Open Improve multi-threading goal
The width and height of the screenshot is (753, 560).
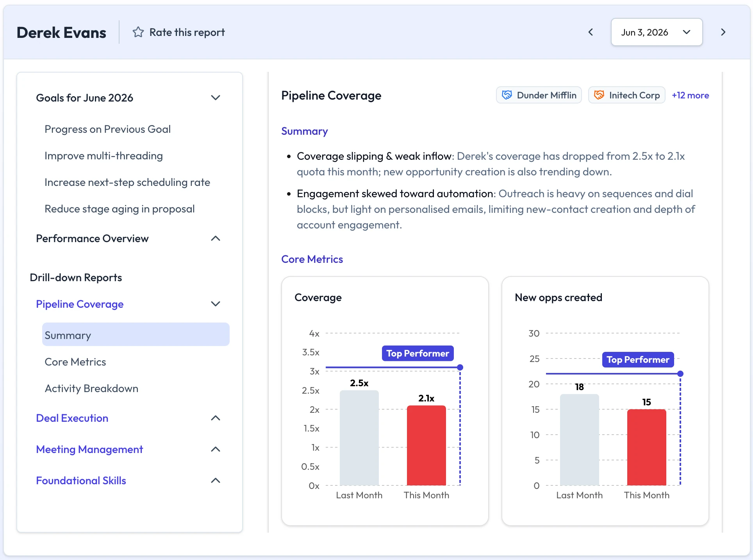(x=103, y=156)
